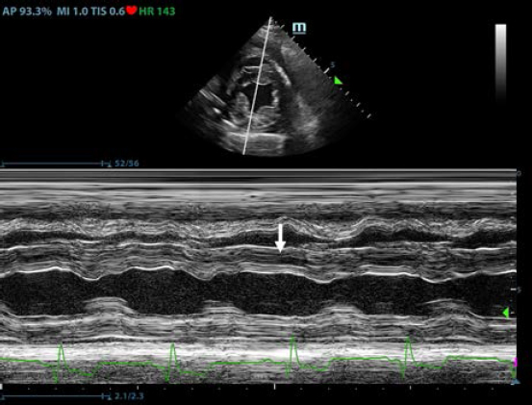Viewport: 532px width, 405px height.
Task: Click the small triangle beside 2.1/2.3 counter
Action: pyautogui.click(x=110, y=397)
